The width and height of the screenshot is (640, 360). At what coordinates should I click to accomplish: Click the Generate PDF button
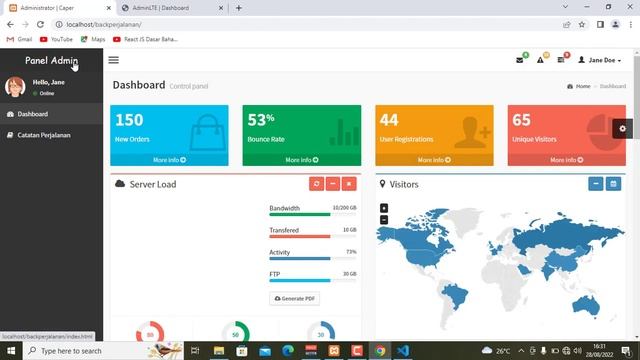tap(294, 298)
